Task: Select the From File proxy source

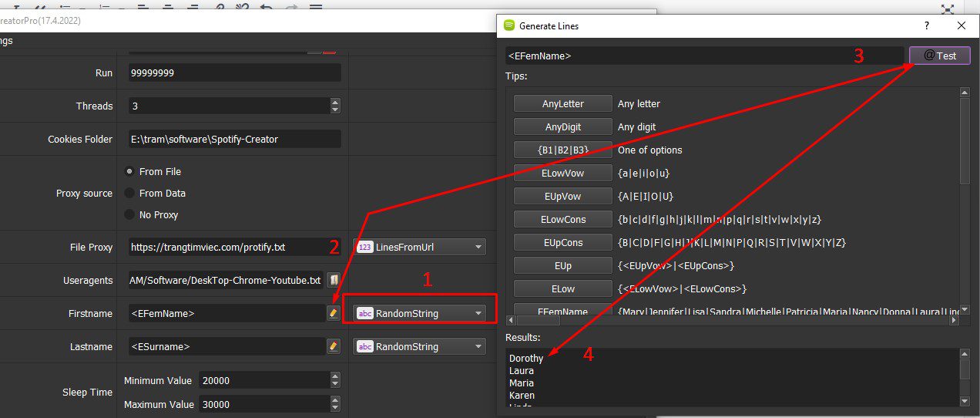Action: coord(129,171)
